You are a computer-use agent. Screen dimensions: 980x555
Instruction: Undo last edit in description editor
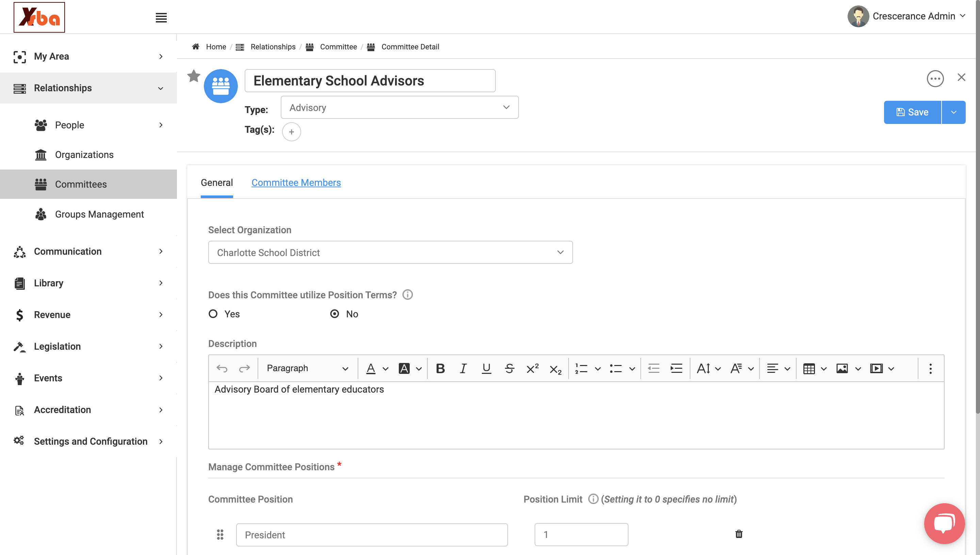click(222, 368)
